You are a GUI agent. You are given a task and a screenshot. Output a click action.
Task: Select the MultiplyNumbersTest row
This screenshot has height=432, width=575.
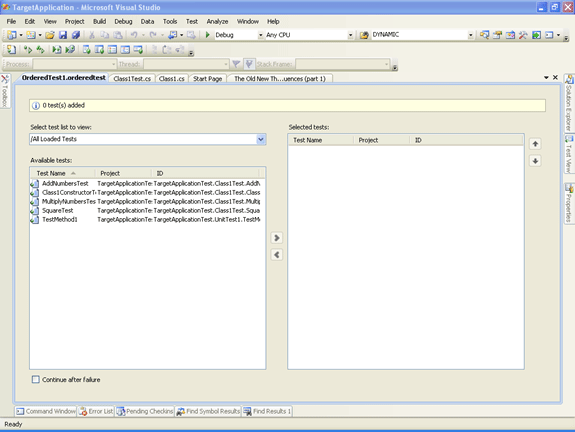point(146,201)
